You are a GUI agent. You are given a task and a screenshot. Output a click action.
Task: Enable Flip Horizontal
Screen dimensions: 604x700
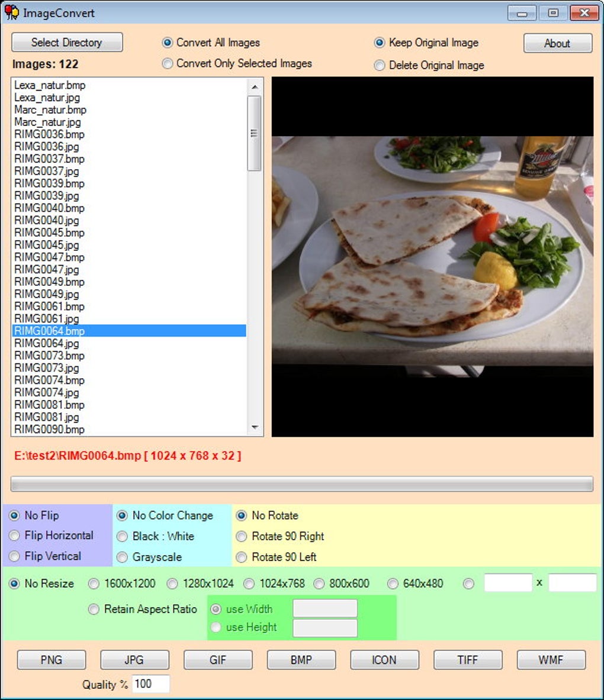14,536
